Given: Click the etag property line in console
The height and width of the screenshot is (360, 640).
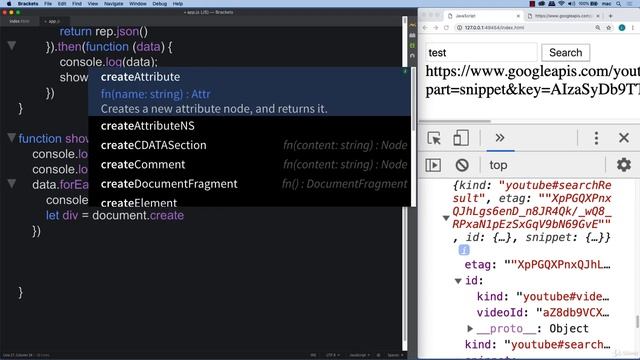Looking at the screenshot, I should 538,264.
